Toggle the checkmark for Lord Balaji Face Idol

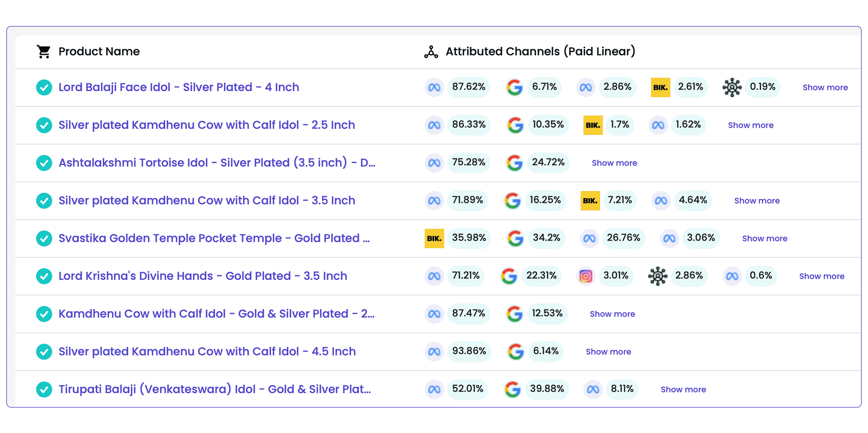pyautogui.click(x=44, y=88)
